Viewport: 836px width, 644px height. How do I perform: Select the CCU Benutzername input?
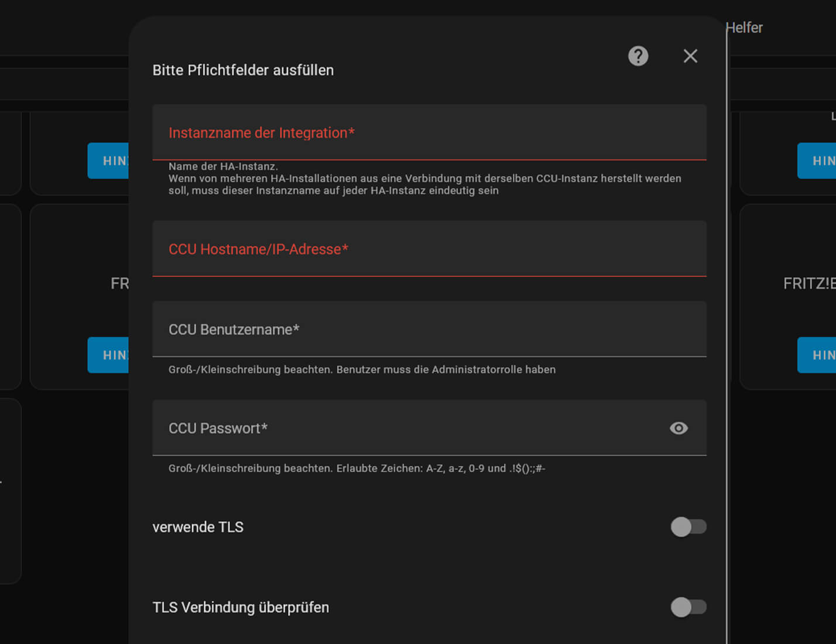coord(429,330)
